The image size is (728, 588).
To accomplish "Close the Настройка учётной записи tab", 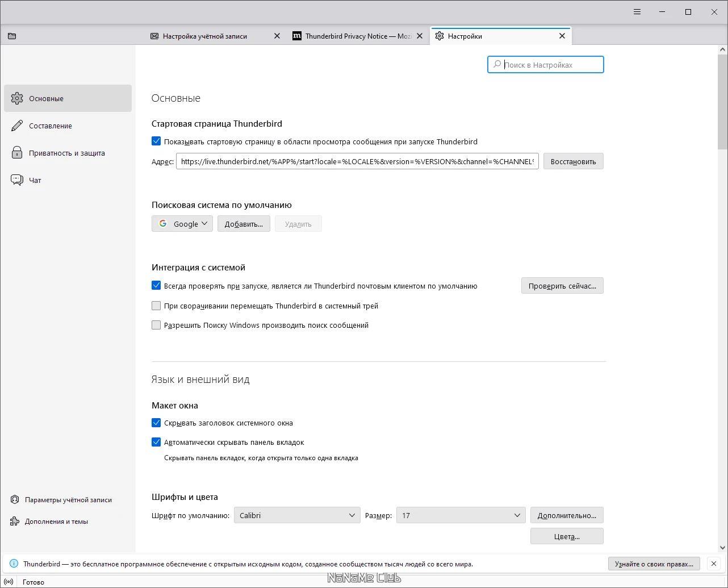I will click(277, 36).
